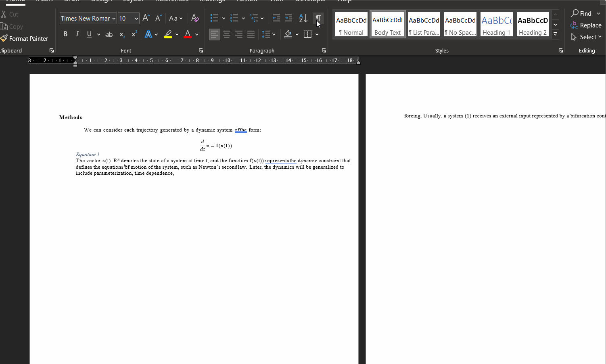606x364 pixels.
Task: Decrease indent of the paragraph
Action: 276,18
